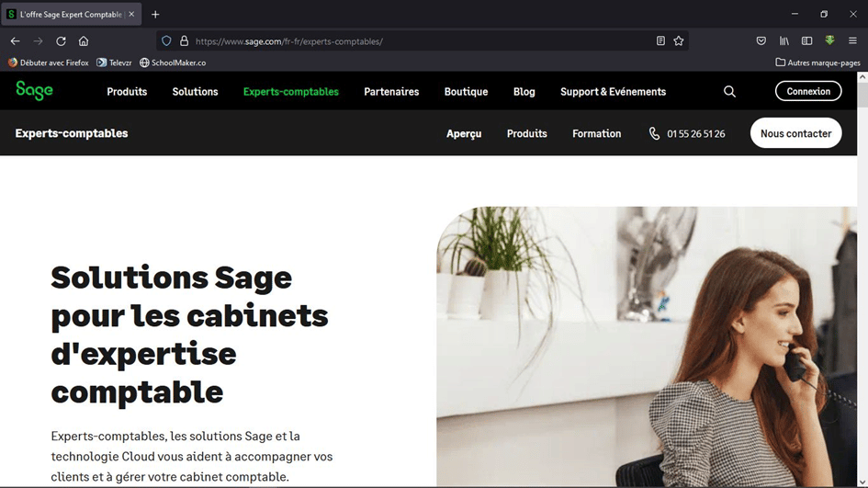
Task: Click the Connexion button
Action: click(808, 91)
